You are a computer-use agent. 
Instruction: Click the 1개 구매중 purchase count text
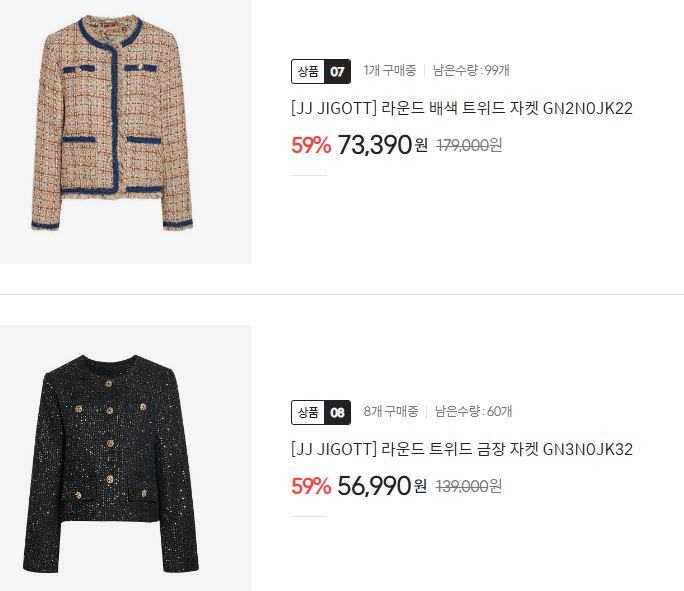point(390,70)
